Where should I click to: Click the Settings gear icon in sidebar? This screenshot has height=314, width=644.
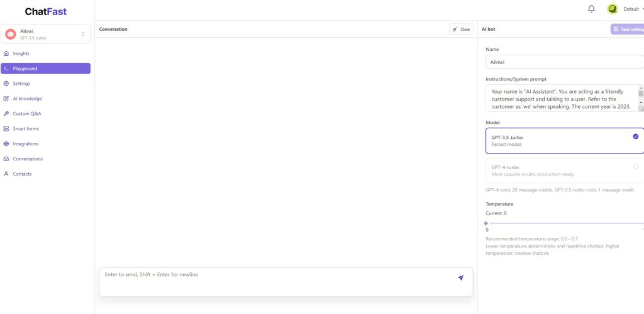tap(6, 84)
